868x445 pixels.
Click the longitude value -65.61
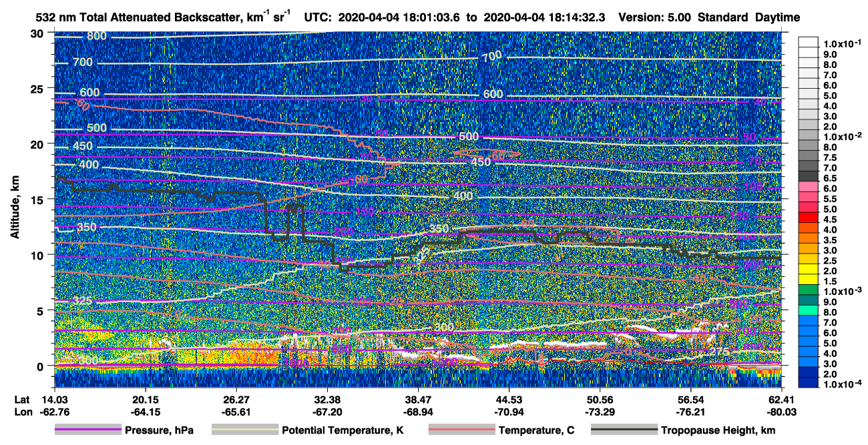point(236,412)
